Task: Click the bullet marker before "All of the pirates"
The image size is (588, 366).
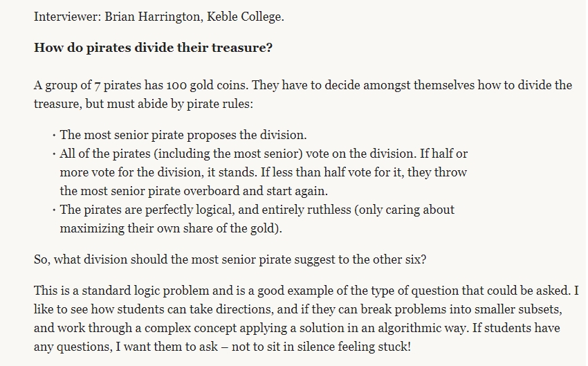Action: tap(53, 153)
